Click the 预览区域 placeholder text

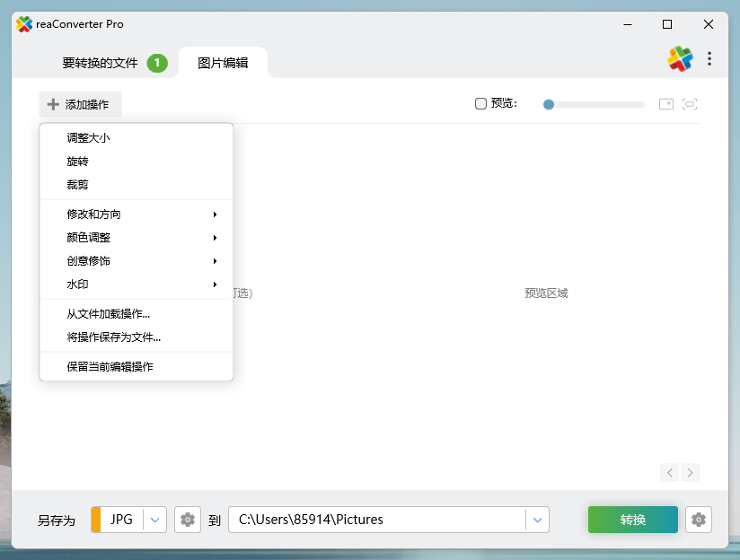click(546, 293)
